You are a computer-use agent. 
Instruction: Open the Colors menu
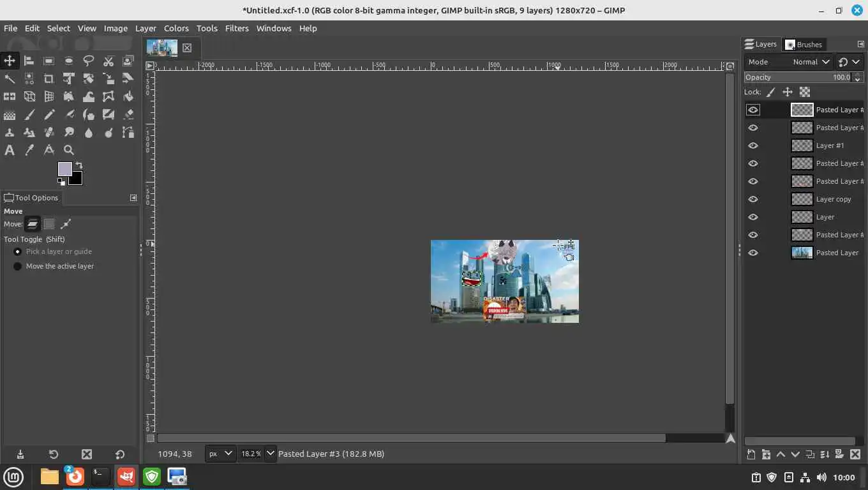click(x=176, y=28)
